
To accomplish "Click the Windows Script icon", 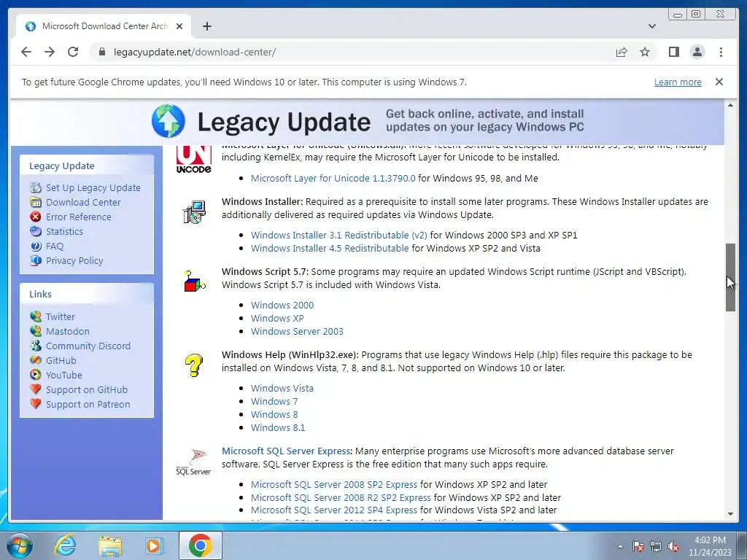I will 194,281.
